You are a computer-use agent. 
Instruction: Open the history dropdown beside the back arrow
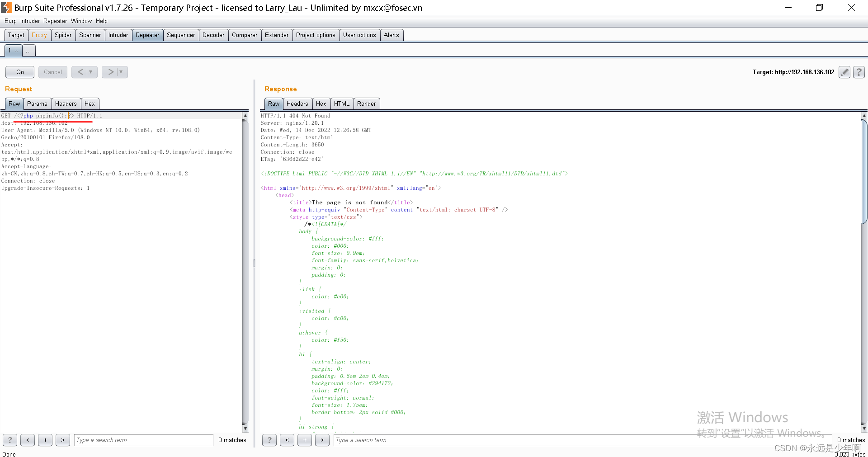91,72
